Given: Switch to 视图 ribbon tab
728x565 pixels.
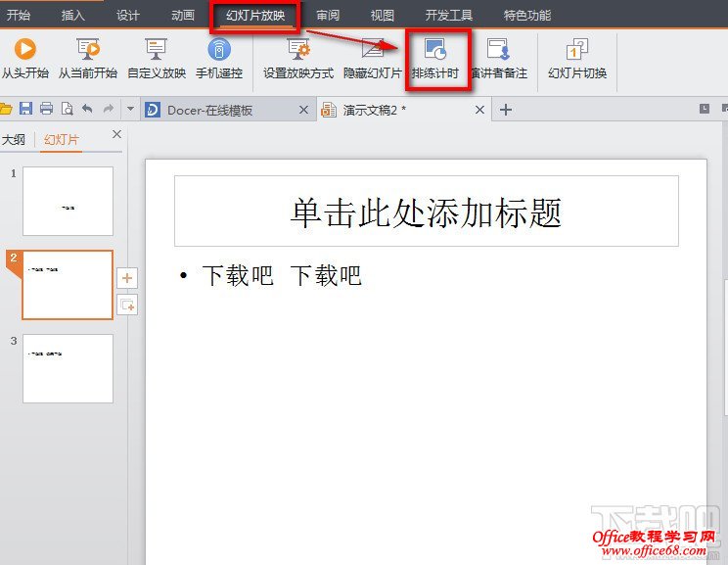Looking at the screenshot, I should point(383,15).
